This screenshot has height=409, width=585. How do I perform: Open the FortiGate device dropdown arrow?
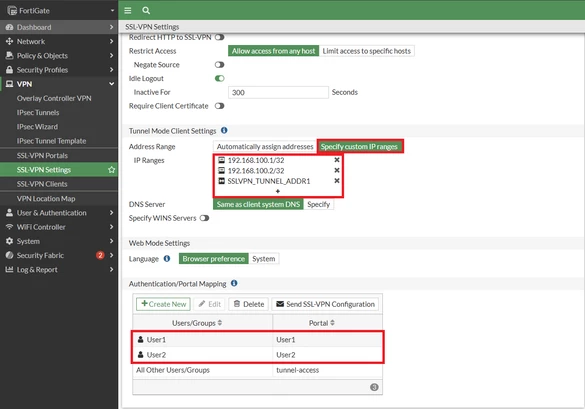pos(112,10)
